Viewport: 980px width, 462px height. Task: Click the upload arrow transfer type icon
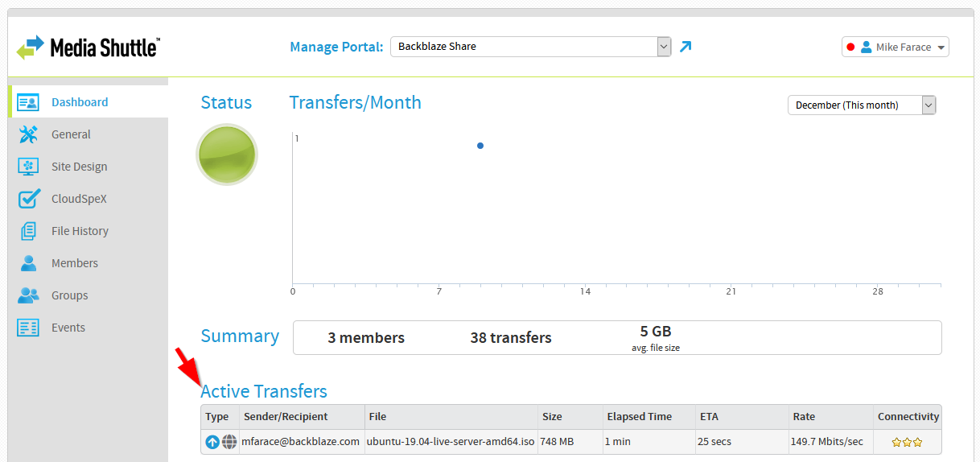[212, 442]
